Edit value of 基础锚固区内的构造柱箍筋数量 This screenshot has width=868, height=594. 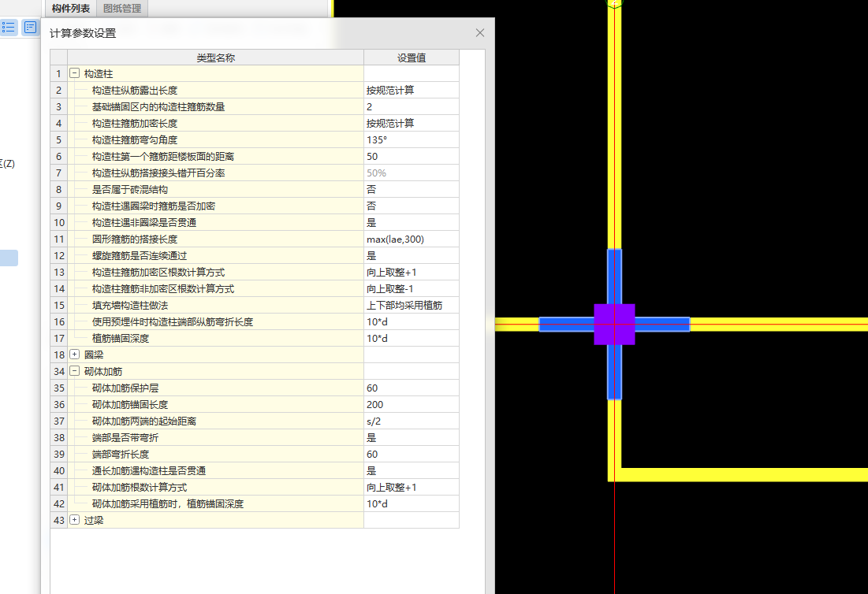click(412, 106)
